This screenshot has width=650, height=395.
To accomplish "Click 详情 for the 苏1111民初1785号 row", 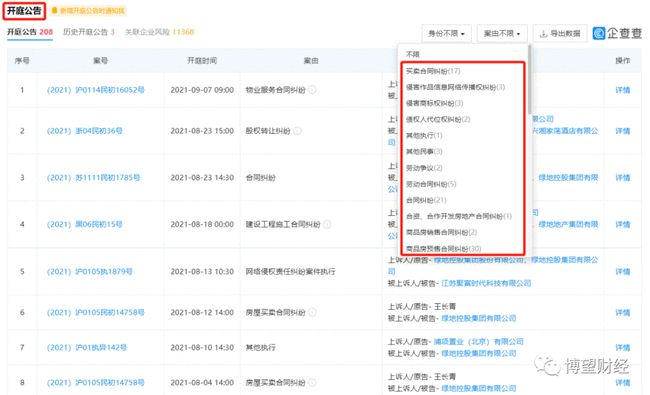I will point(623,178).
